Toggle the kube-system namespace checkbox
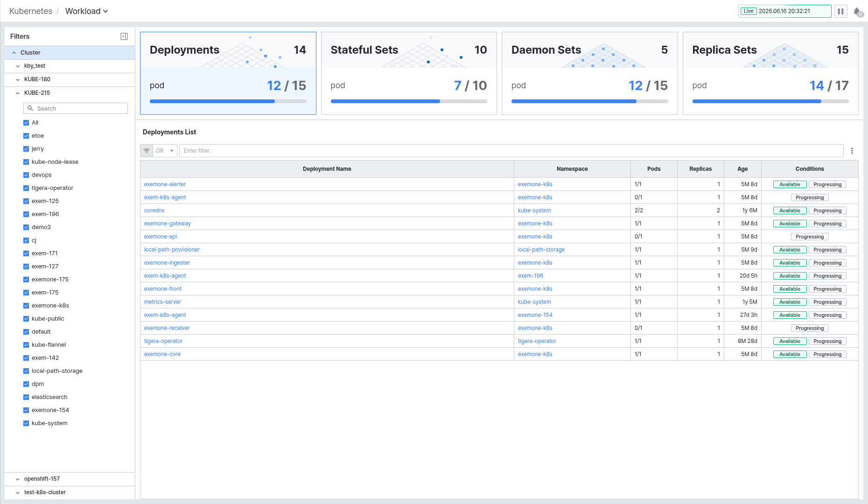This screenshot has height=504, width=868. coord(26,423)
